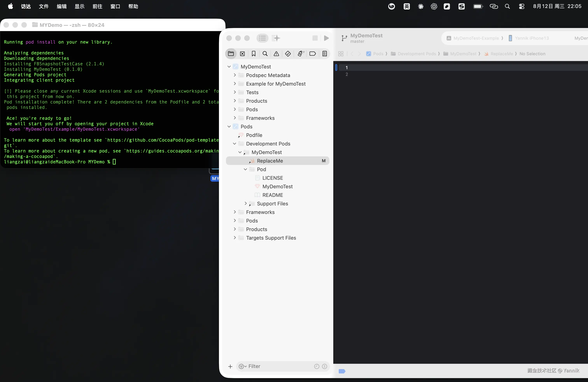Open the 帮助 menu

(133, 6)
